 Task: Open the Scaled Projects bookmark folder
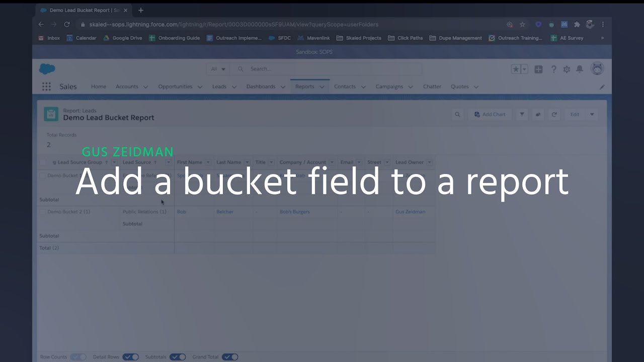(359, 38)
